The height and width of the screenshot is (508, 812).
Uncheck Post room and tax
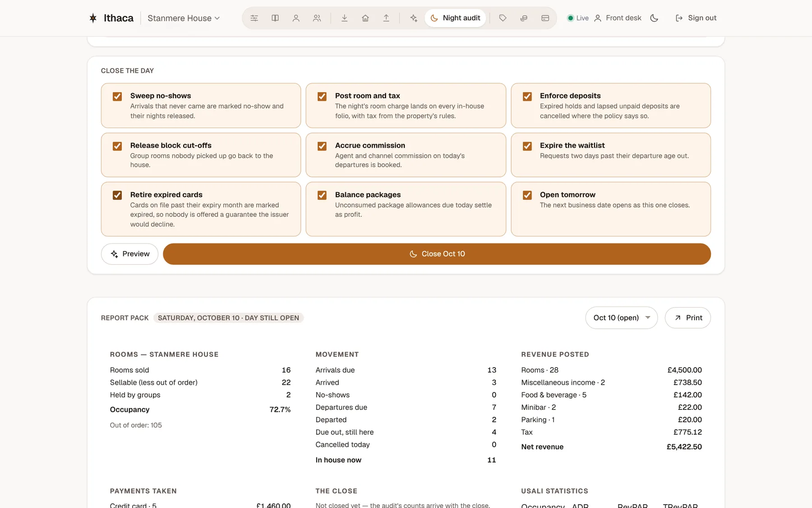(322, 97)
